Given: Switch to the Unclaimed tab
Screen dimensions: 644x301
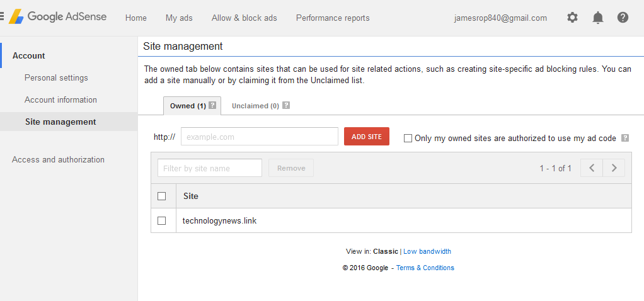Looking at the screenshot, I should coord(255,106).
